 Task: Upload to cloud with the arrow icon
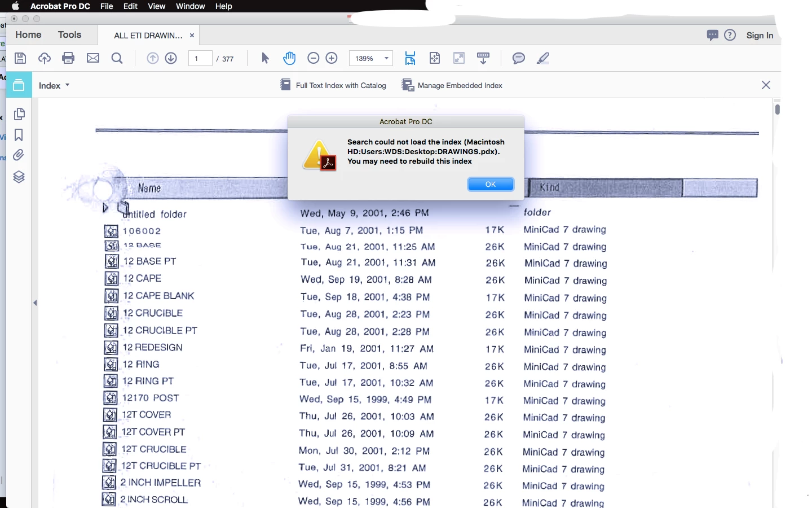tap(45, 58)
